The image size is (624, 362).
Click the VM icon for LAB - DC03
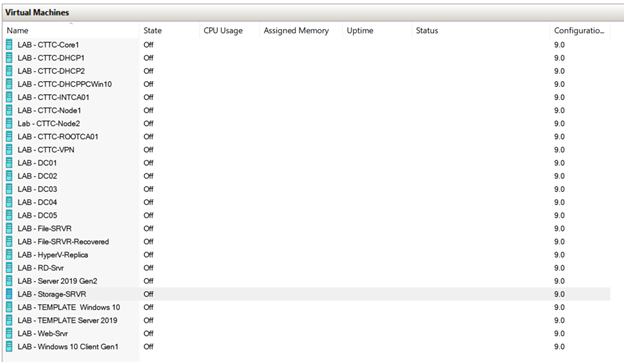click(x=9, y=189)
